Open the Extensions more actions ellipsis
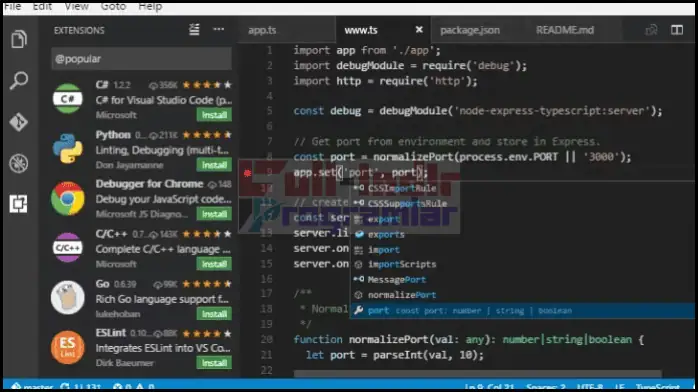This screenshot has width=698, height=392. click(x=219, y=29)
